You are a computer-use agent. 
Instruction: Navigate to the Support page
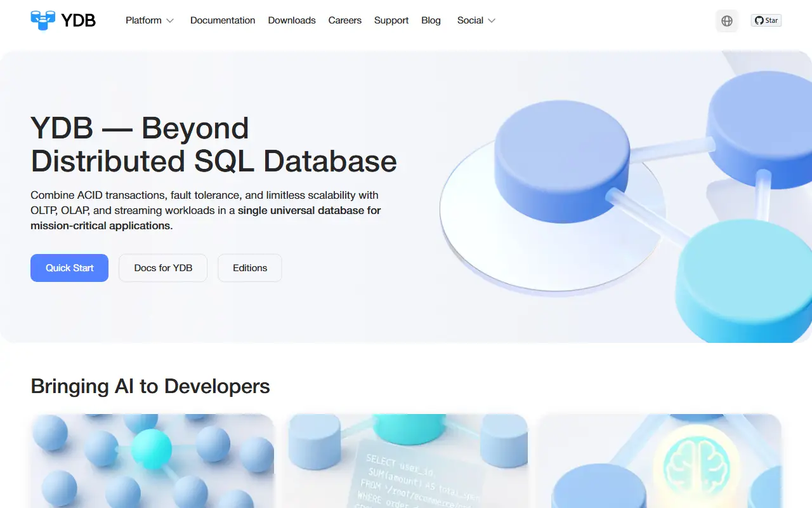(391, 20)
